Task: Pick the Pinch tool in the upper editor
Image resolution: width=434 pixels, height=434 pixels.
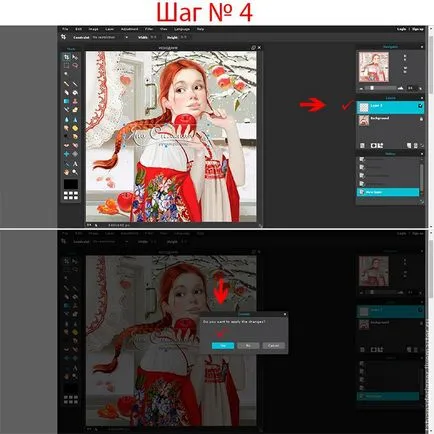Action: [x=75, y=154]
